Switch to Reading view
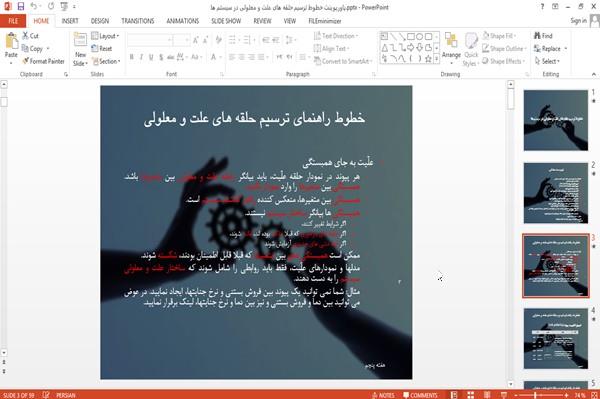Screen dimensions: 600x399 pyautogui.click(x=487, y=395)
